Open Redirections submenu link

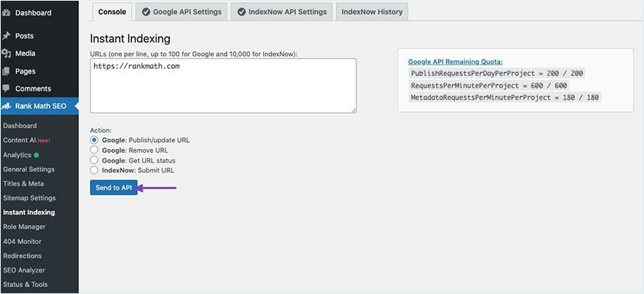22,256
